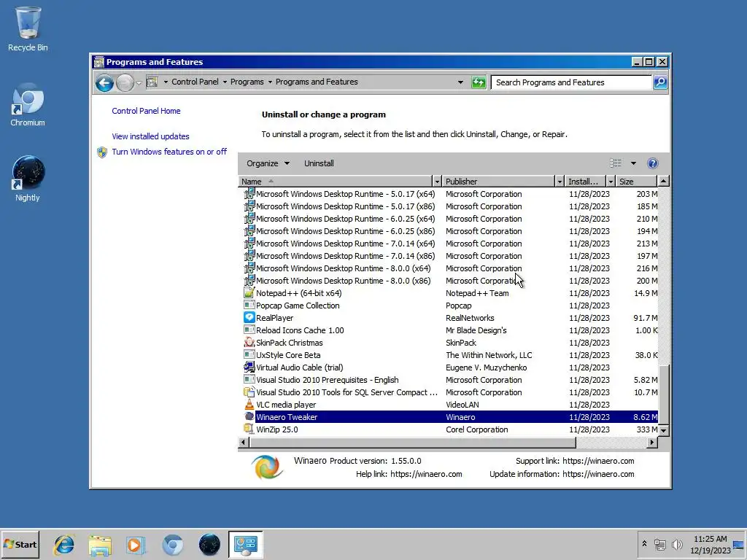747x560 pixels.
Task: Click the Show desktop tray button
Action: pyautogui.click(x=739, y=544)
